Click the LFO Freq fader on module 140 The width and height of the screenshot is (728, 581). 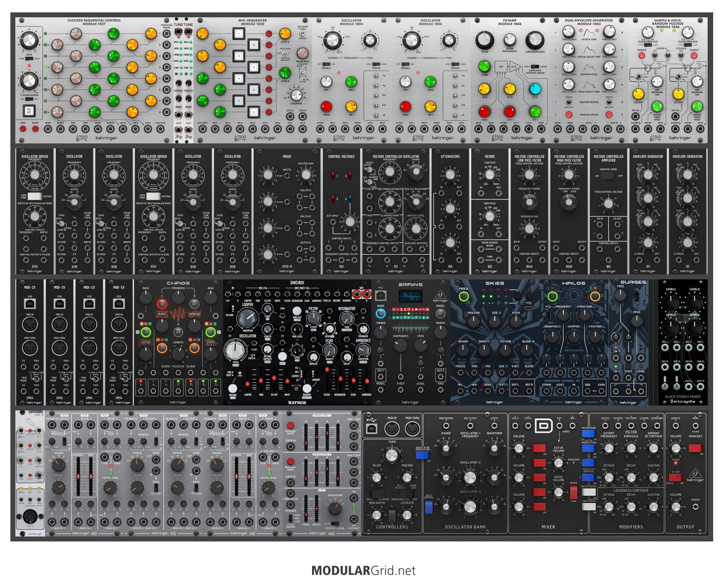(x=306, y=508)
